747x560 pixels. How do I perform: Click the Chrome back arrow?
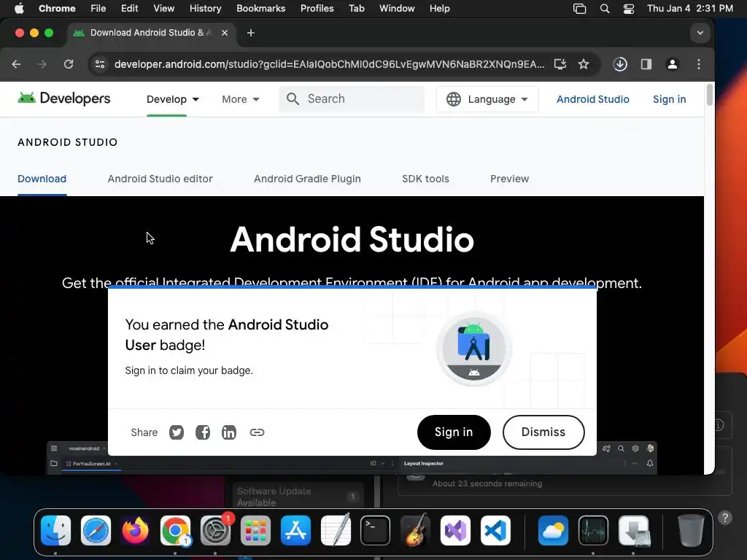[16, 64]
